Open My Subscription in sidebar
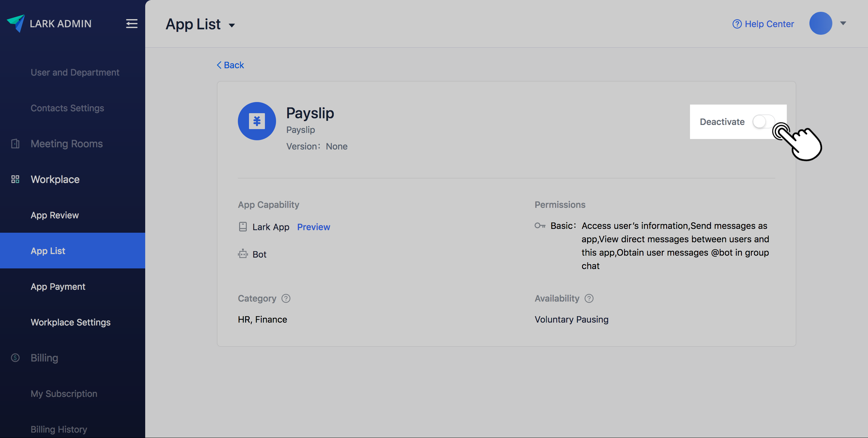Viewport: 868px width, 438px height. (x=64, y=393)
